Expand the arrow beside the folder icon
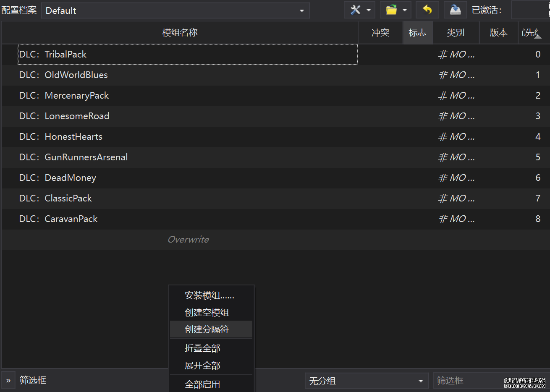Viewport: 550px width, 392px height. tap(405, 10)
